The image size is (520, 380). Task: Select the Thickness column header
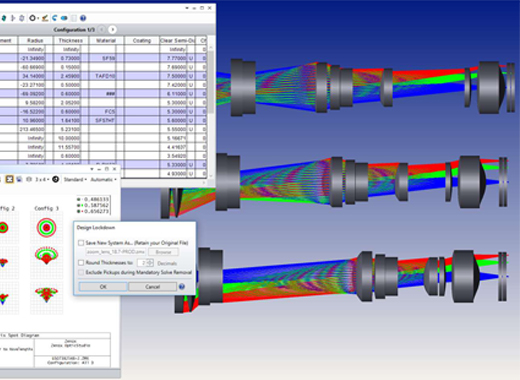click(x=71, y=40)
